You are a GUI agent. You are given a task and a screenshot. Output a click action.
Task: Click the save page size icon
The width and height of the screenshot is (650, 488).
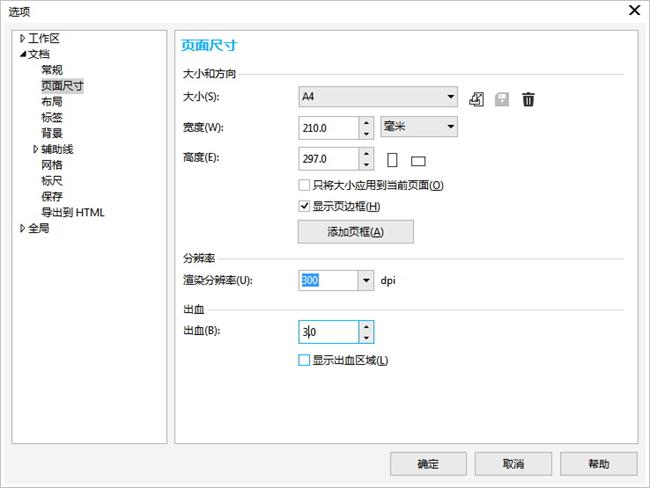pos(502,98)
